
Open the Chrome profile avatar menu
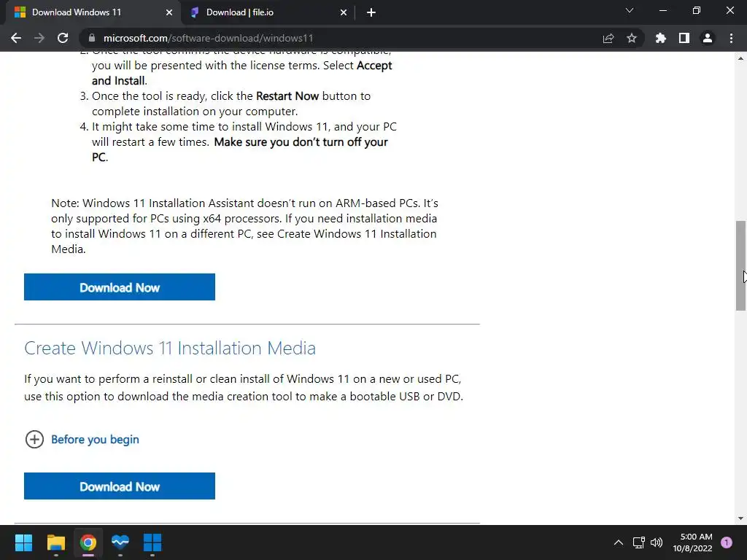[708, 38]
